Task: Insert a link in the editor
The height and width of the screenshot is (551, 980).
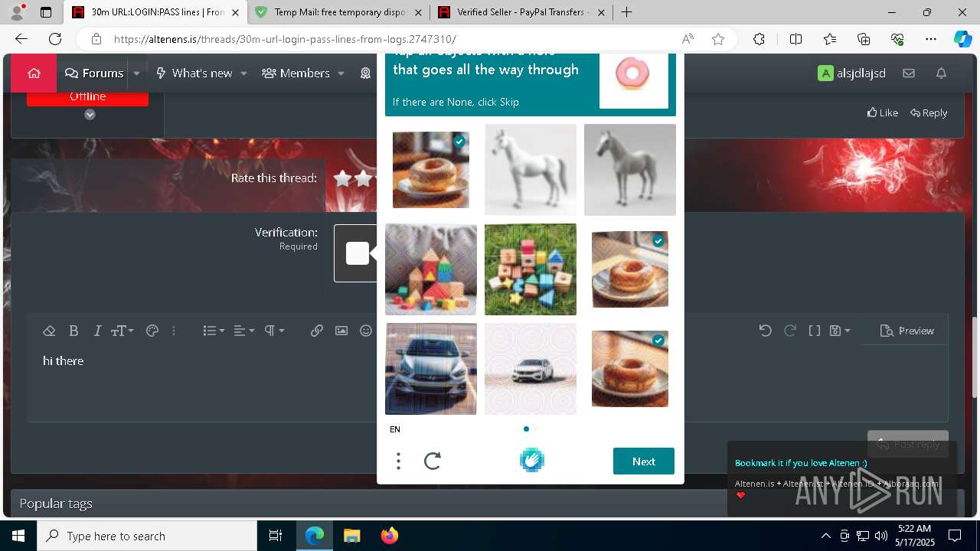Action: [316, 331]
